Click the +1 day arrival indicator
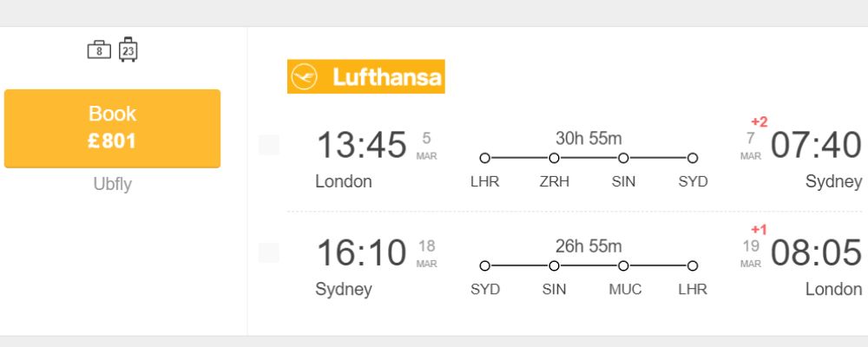This screenshot has height=347, width=868. 759,230
